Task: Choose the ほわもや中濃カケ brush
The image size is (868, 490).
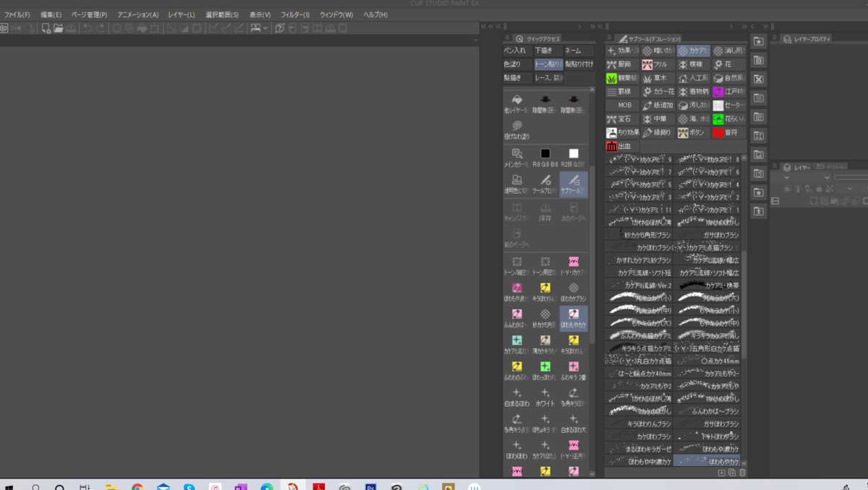Action: [x=639, y=461]
